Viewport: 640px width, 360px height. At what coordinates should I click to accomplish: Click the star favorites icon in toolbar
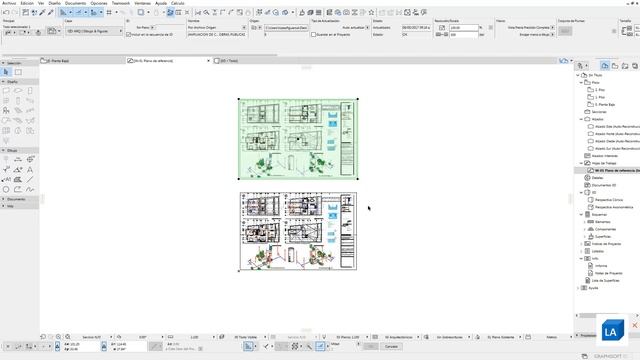(x=371, y=13)
